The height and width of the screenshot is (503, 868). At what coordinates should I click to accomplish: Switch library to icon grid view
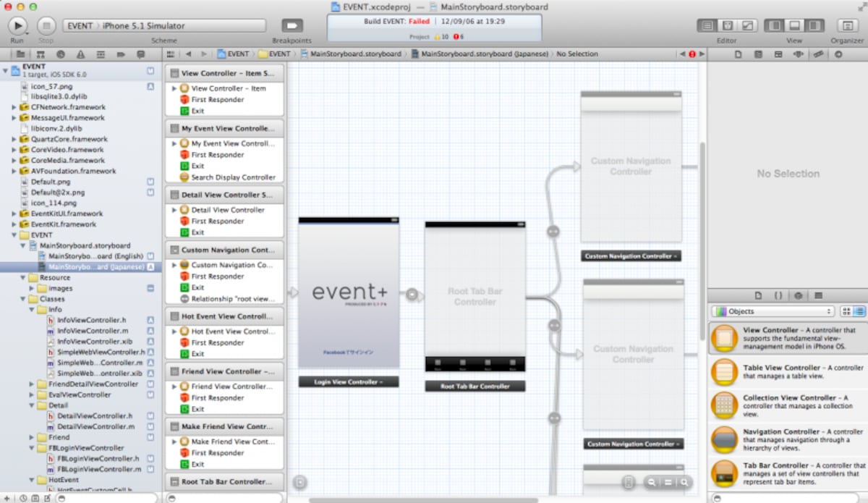846,311
